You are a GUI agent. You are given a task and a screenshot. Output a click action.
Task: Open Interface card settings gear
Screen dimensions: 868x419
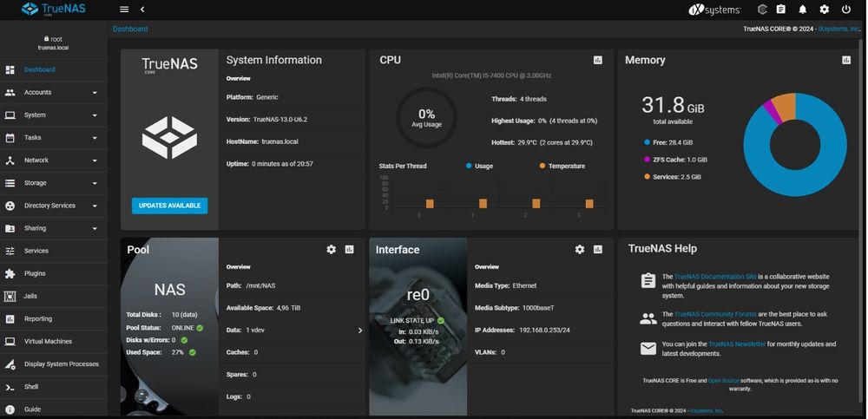(x=580, y=250)
